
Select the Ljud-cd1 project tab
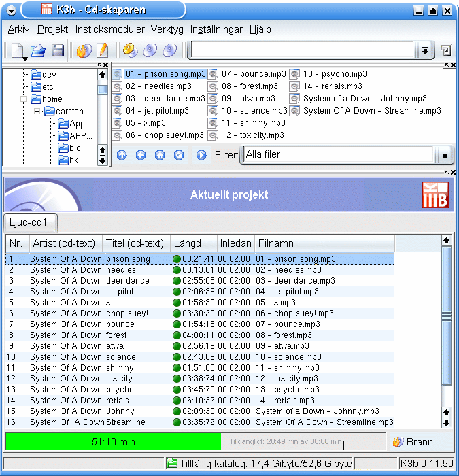[x=31, y=222]
